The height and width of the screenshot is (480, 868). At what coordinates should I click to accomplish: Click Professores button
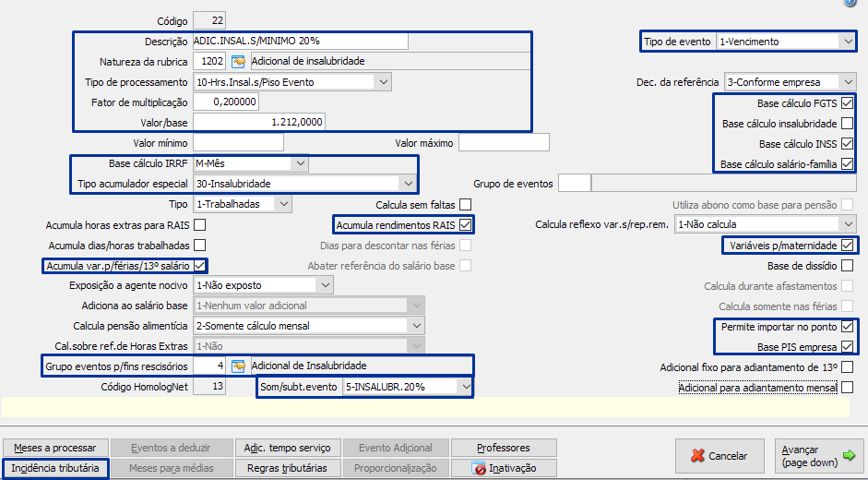coord(504,448)
